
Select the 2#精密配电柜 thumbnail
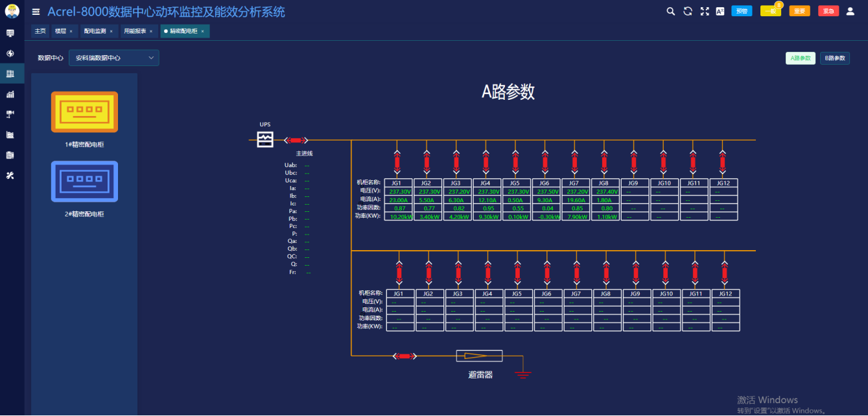click(x=84, y=181)
